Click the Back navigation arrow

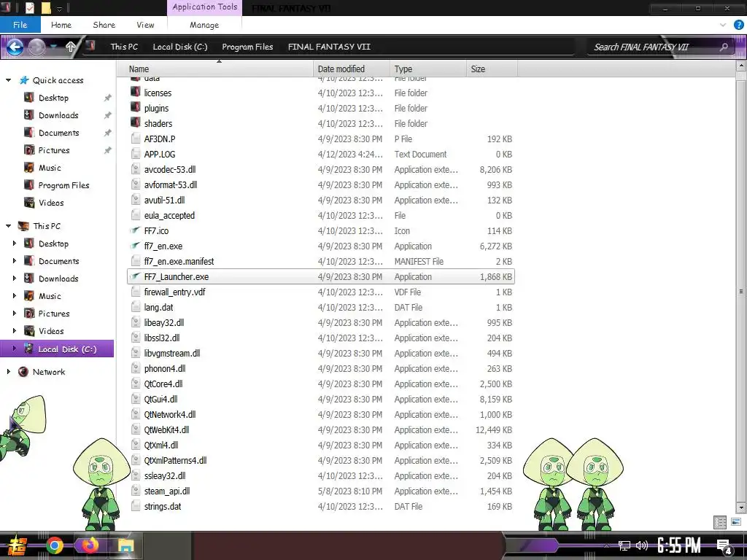coord(15,47)
